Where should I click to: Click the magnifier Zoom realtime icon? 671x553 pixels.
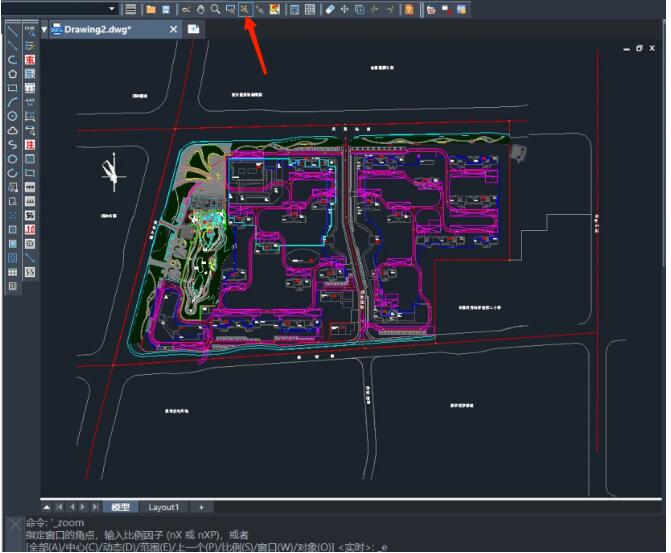tap(215, 9)
